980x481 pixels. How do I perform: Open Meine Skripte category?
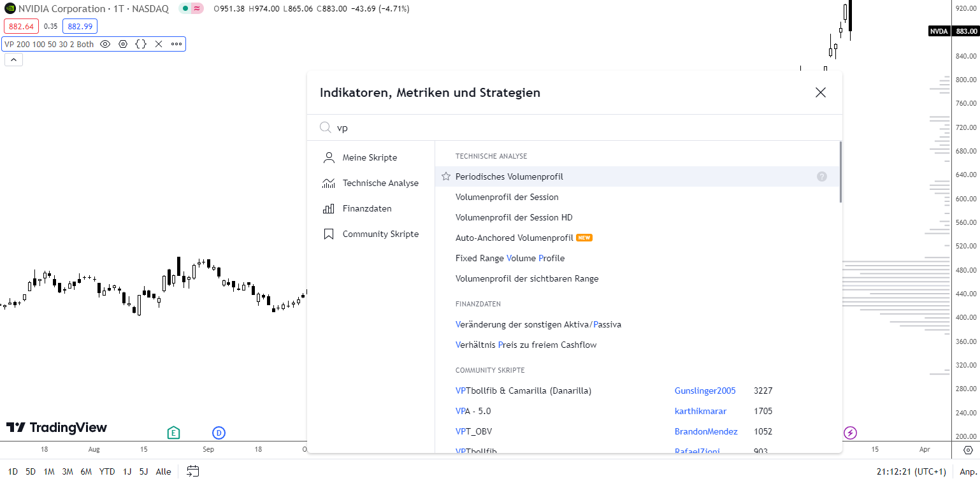[371, 157]
